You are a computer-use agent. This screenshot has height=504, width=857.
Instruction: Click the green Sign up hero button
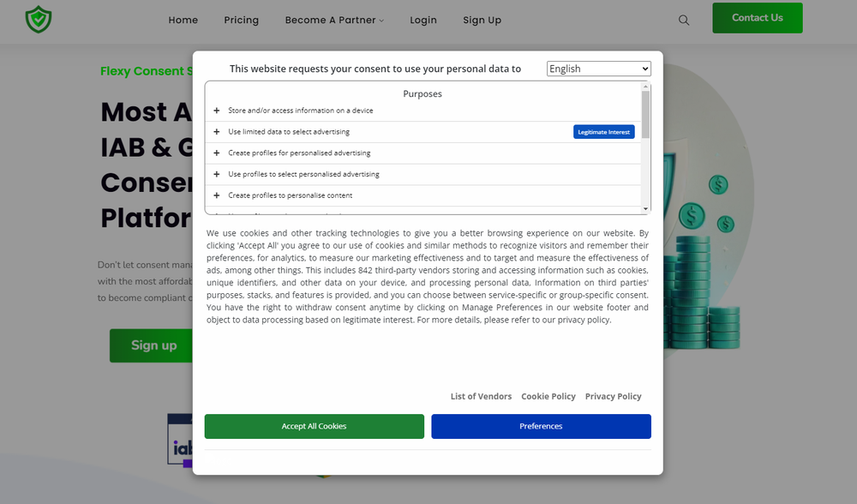(x=152, y=345)
